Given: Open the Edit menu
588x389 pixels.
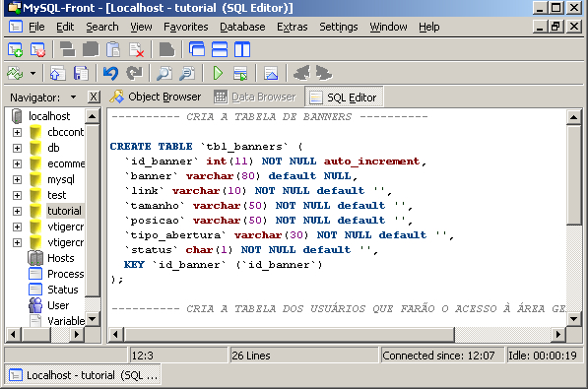Looking at the screenshot, I should (65, 27).
